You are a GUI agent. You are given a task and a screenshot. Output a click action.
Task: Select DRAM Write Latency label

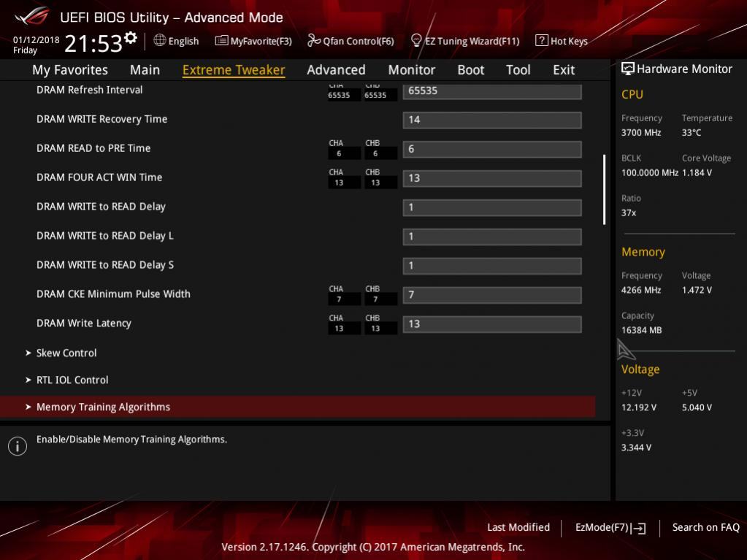coord(84,323)
